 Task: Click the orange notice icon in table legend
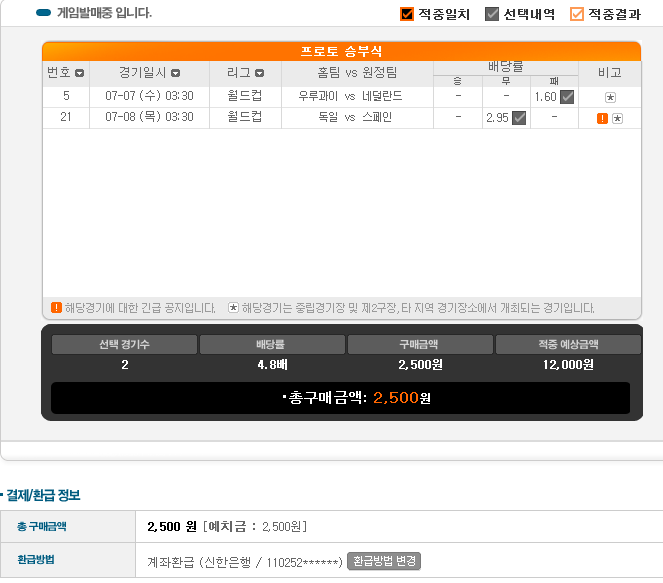point(56,307)
